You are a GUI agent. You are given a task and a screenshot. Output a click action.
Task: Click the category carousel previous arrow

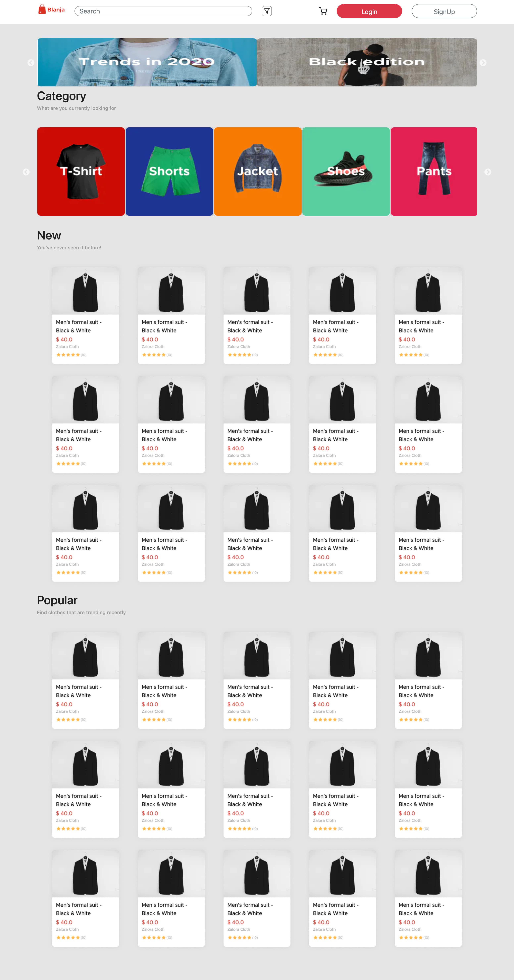26,172
